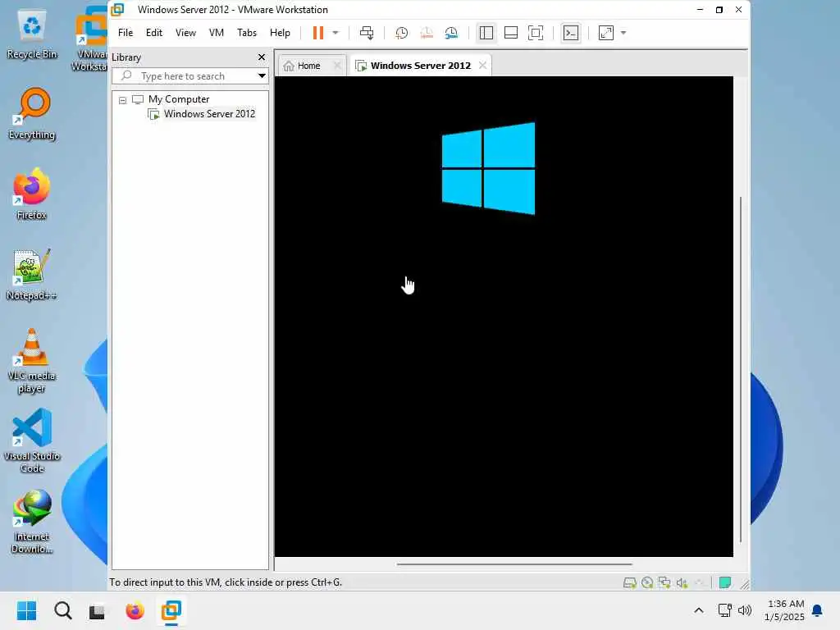This screenshot has width=840, height=630.
Task: Select the Notepad++ desktop shortcut
Action: coord(32,274)
